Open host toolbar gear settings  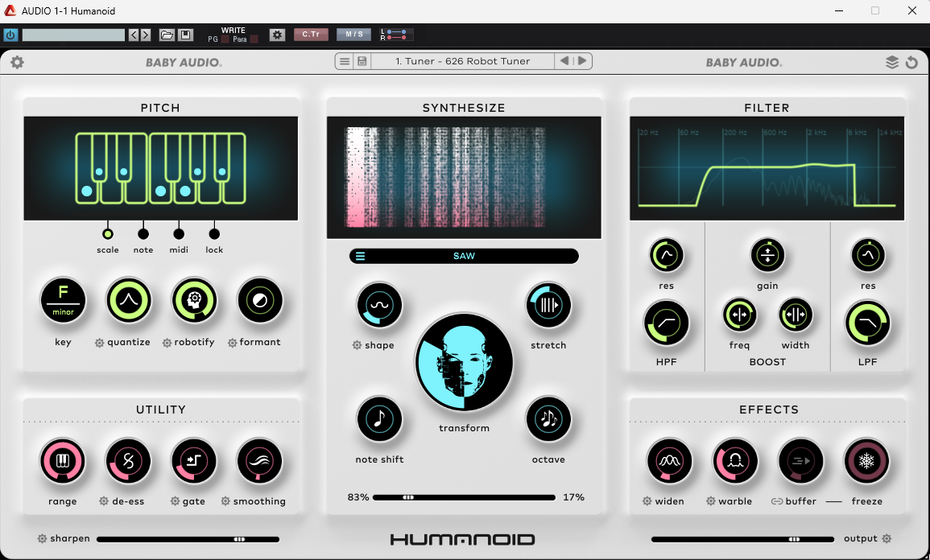(277, 35)
